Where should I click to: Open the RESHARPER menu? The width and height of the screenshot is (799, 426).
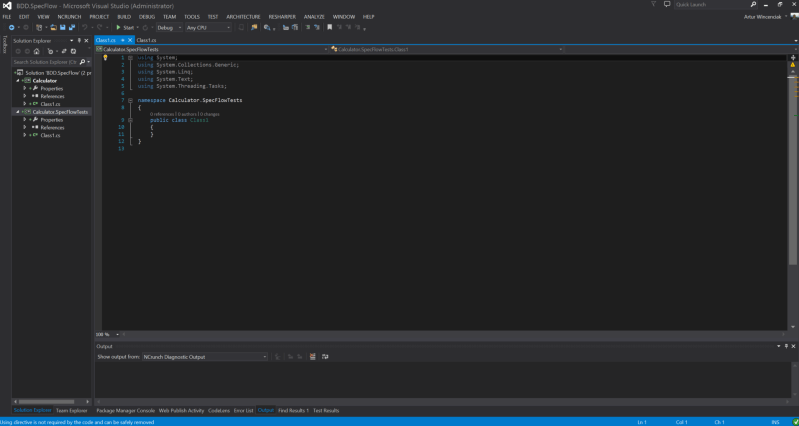tap(281, 17)
